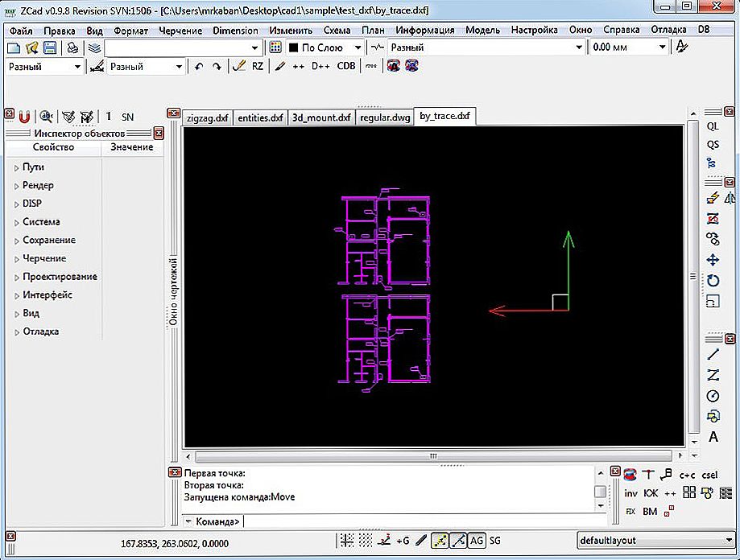
Task: Toggle the grid snap status icon
Action: [347, 541]
